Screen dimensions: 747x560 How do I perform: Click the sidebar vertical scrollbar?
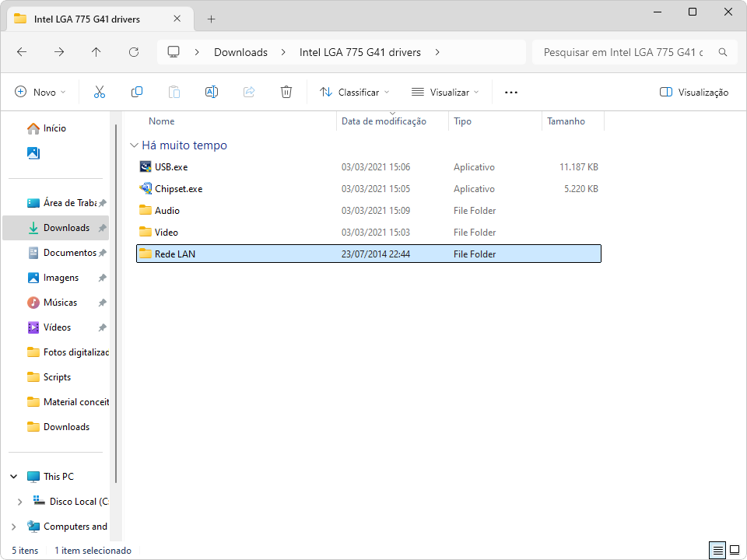click(116, 304)
